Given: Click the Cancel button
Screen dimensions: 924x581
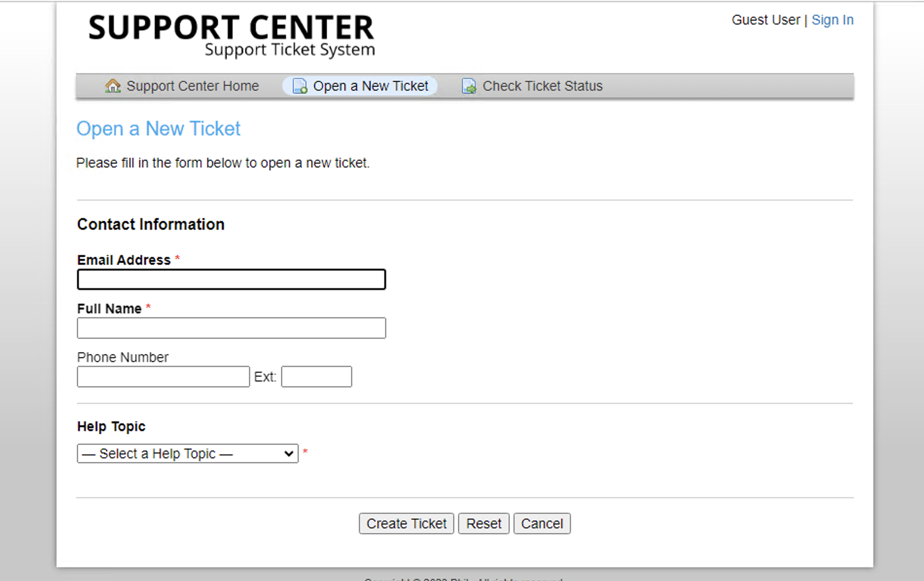Looking at the screenshot, I should pyautogui.click(x=542, y=524).
